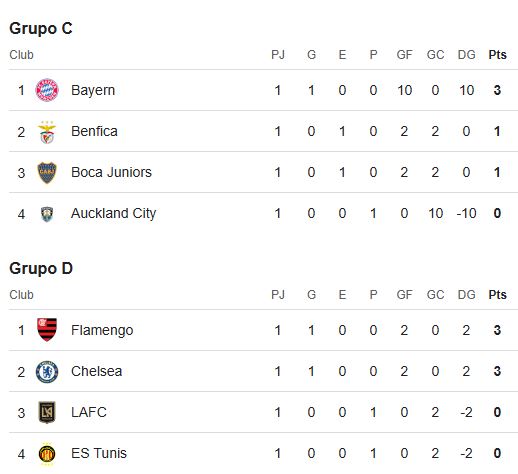
Task: Click the Auckland City crest icon
Action: 47,214
